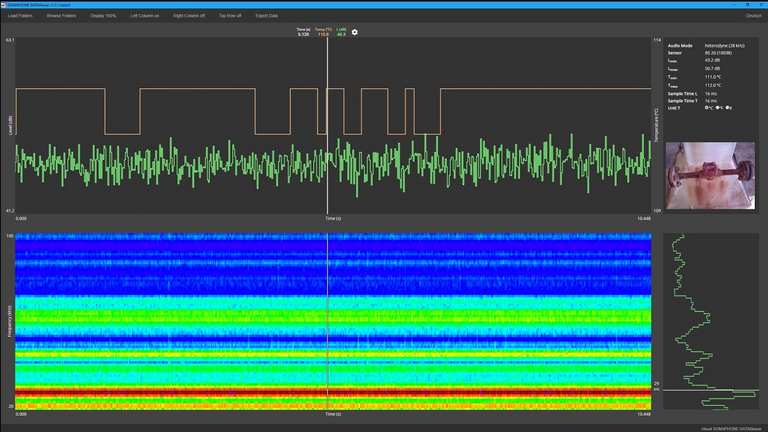Viewport: 768px width, 432px height.
Task: Select the K temperature unit
Action: pyautogui.click(x=728, y=107)
